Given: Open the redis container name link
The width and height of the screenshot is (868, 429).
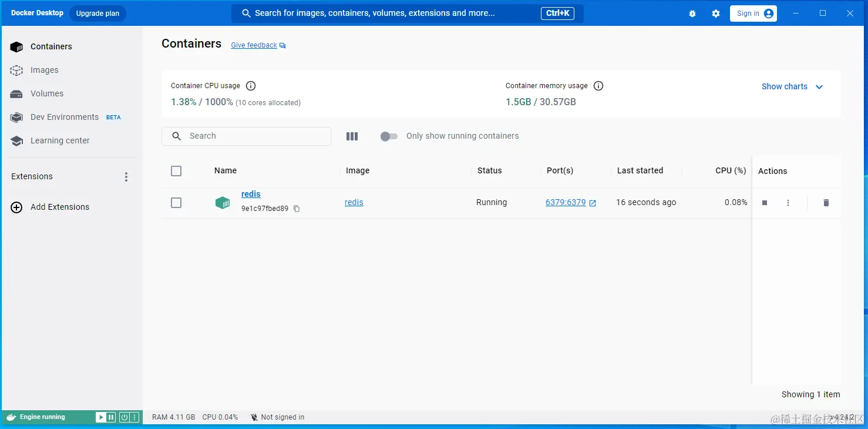Looking at the screenshot, I should tap(251, 194).
